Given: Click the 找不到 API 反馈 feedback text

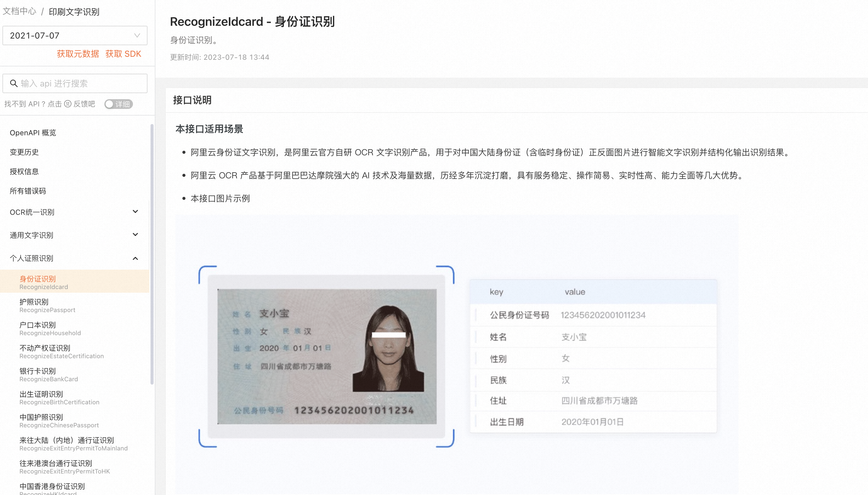Looking at the screenshot, I should (50, 104).
